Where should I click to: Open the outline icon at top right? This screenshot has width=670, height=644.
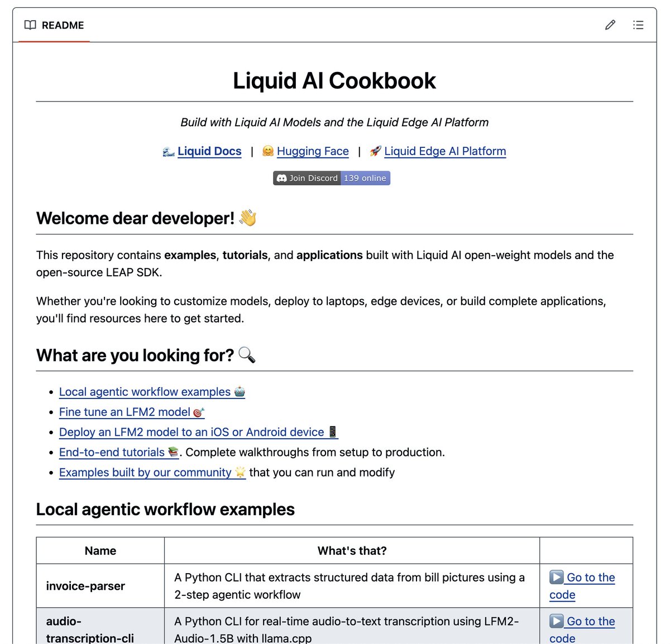coord(638,25)
